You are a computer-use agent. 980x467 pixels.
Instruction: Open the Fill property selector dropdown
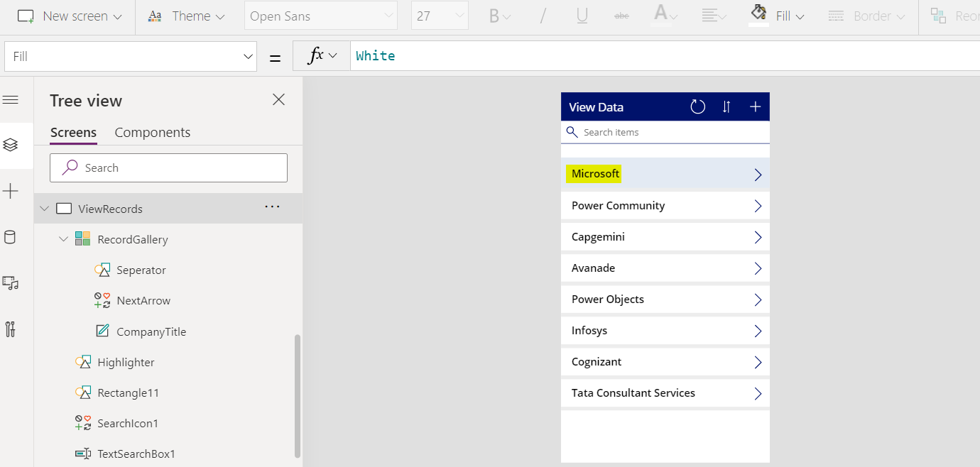[x=131, y=56]
